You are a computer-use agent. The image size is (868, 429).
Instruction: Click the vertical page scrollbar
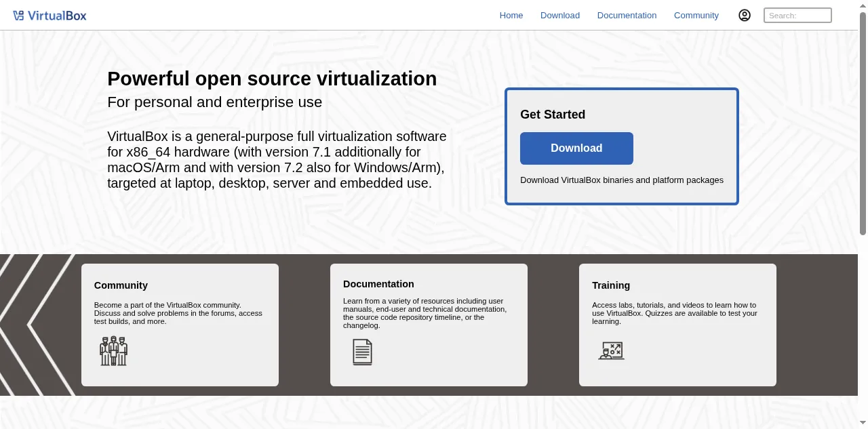[x=863, y=124]
